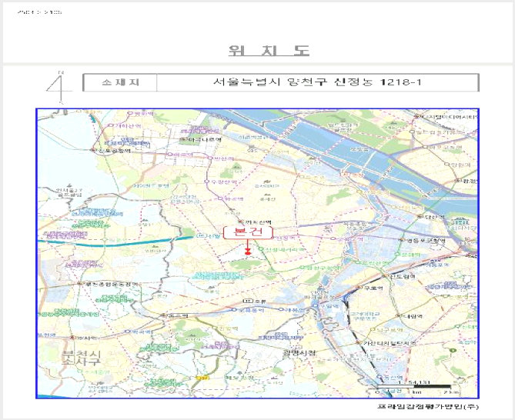Click the red 본건 location pin
This screenshot has width=515, height=420.
click(x=248, y=252)
